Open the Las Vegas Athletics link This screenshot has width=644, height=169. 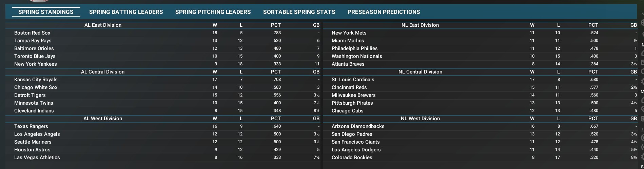tap(37, 157)
